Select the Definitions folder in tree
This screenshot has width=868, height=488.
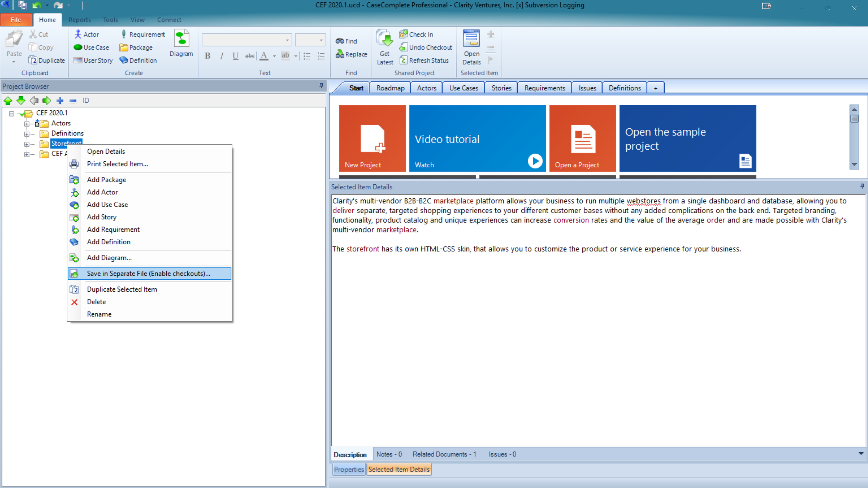(x=67, y=133)
